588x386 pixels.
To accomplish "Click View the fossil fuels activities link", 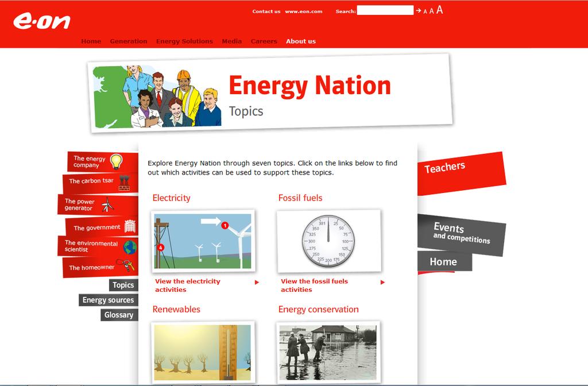I will 315,285.
